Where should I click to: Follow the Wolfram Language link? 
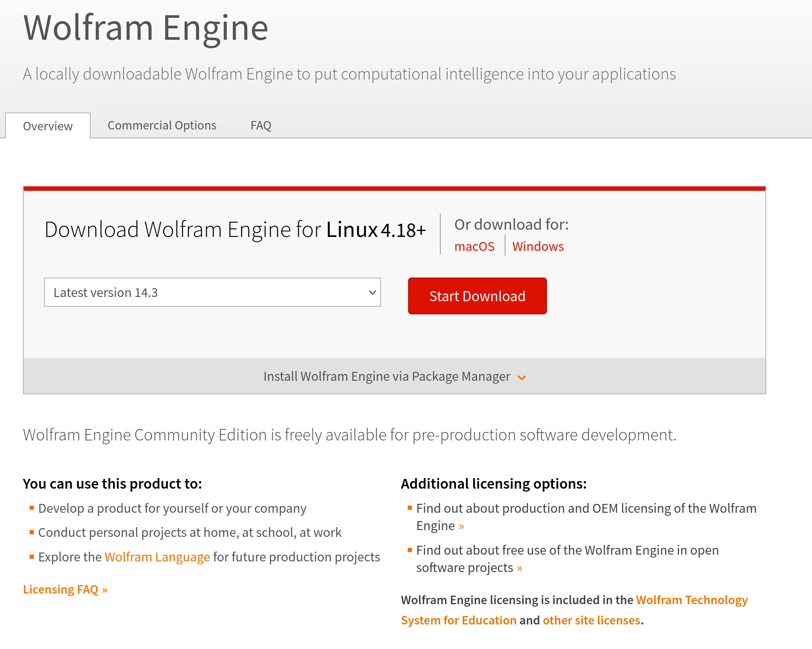tap(157, 557)
